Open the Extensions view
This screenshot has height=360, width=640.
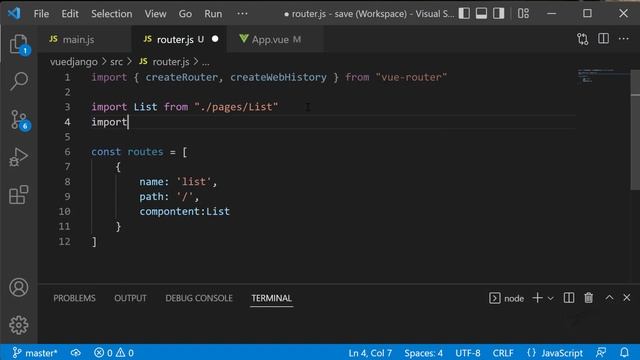tap(19, 194)
